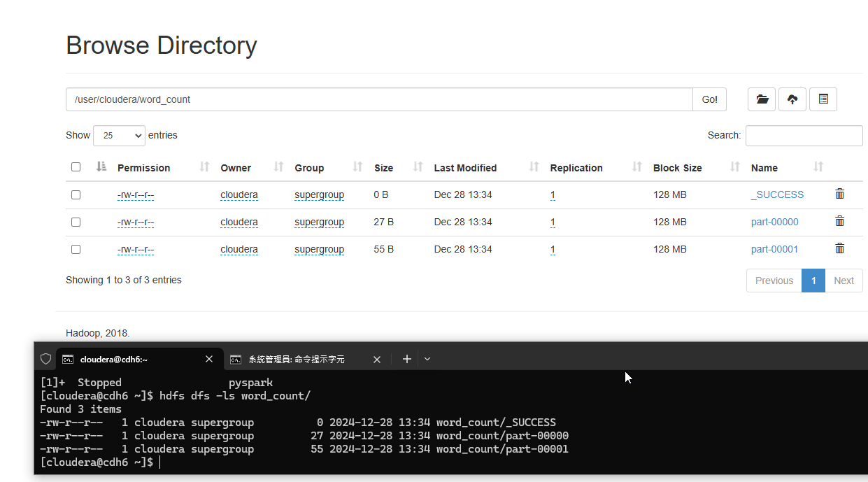868x482 pixels.
Task: Edit replication value of the _SUCCESS row
Action: (553, 194)
